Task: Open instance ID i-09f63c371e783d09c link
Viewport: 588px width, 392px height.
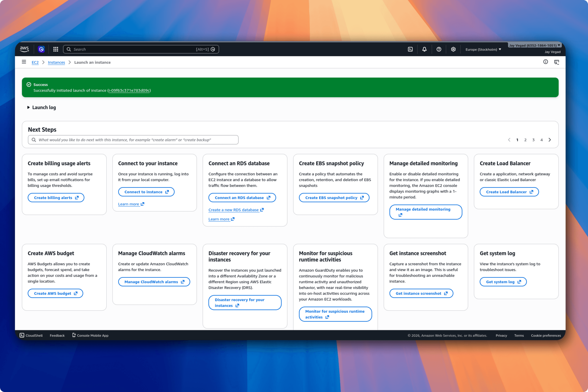Action: 129,90
